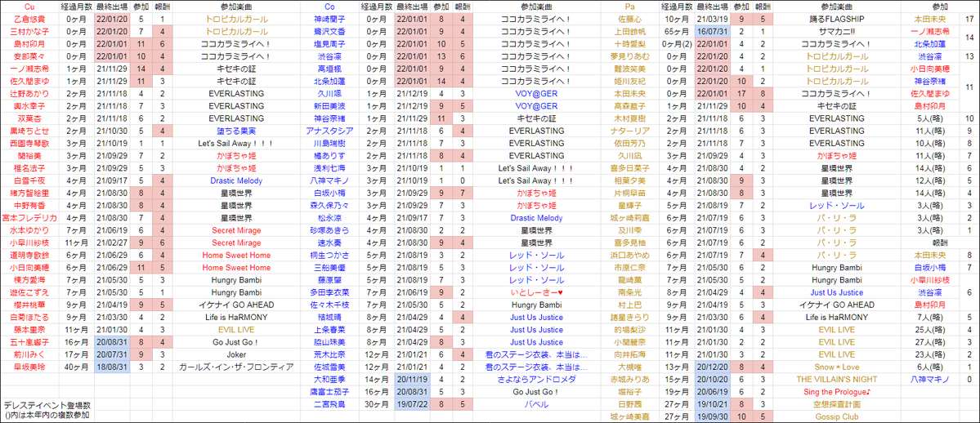The width and height of the screenshot is (980, 423).
Task: Select the cell 安部菜々
Action: 29,56
